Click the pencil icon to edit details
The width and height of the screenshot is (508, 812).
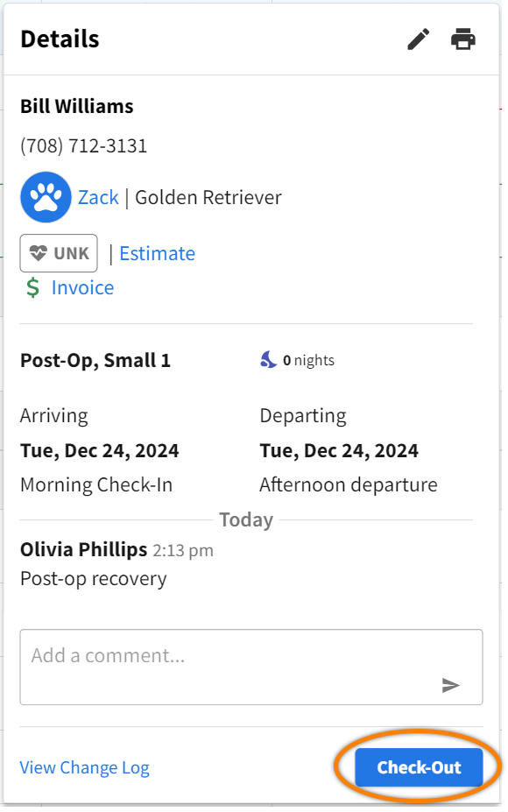[x=418, y=39]
